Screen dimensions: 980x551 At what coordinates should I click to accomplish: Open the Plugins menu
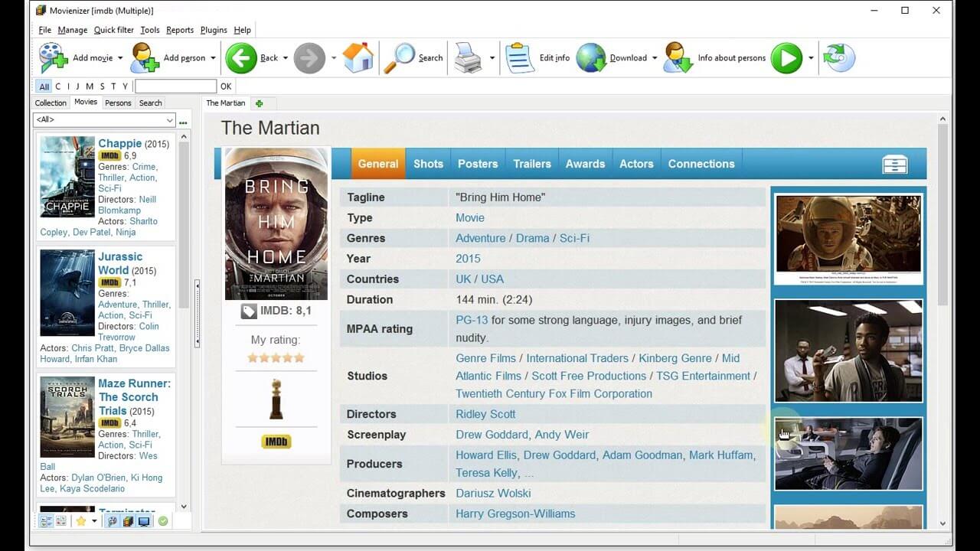click(x=214, y=30)
